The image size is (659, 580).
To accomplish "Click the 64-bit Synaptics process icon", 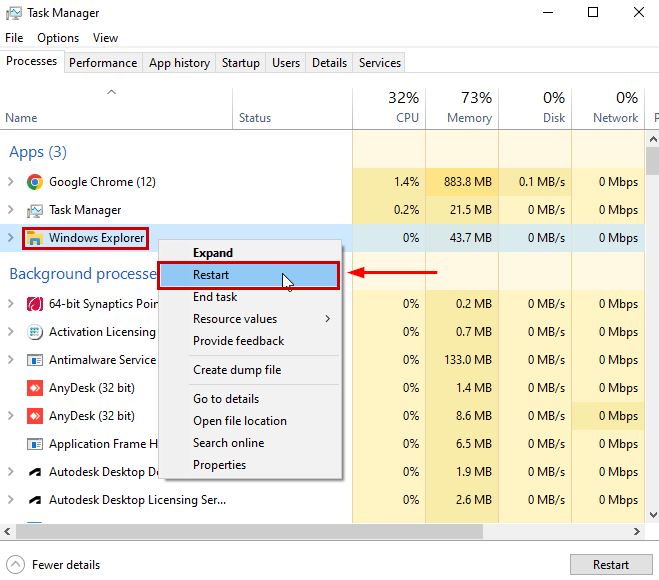I will [34, 303].
